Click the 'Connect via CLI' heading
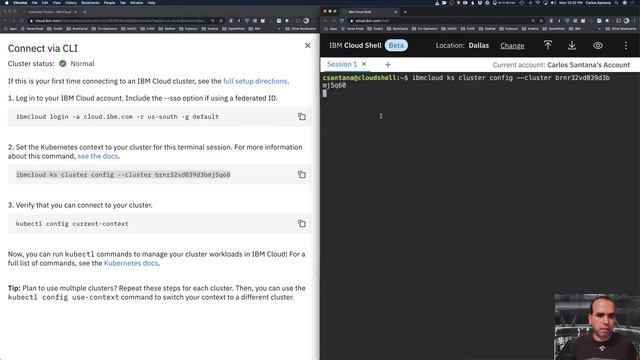 (x=42, y=48)
